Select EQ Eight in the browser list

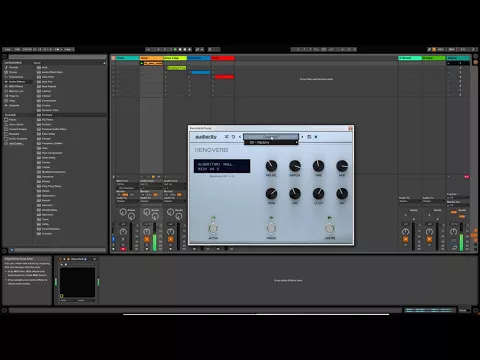[45, 115]
